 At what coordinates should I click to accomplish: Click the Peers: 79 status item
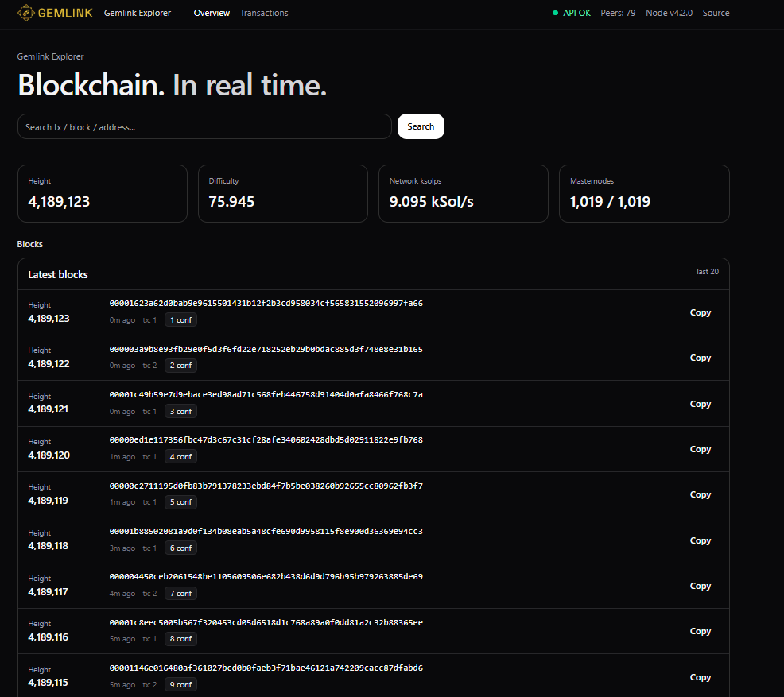point(618,13)
